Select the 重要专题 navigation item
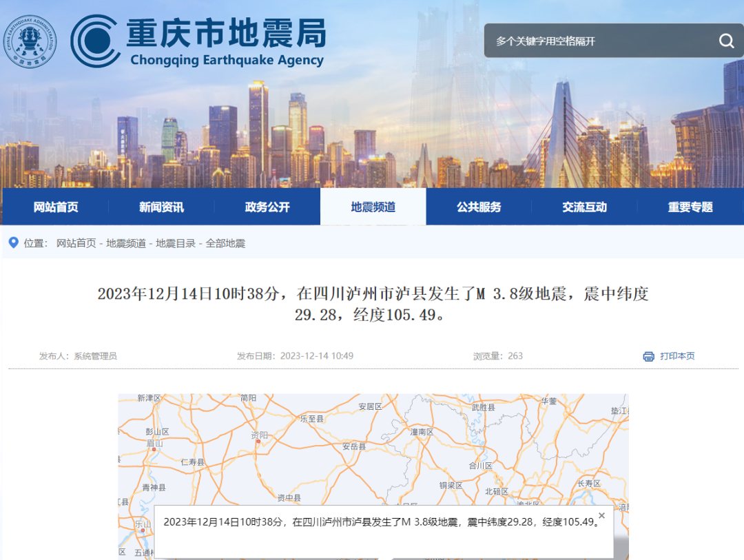744x560 pixels. 689,206
